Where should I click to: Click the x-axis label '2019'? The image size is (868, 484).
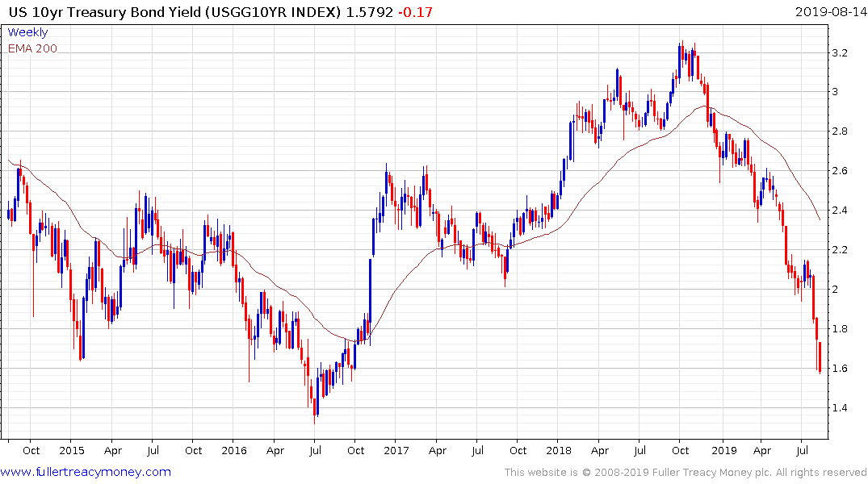724,451
